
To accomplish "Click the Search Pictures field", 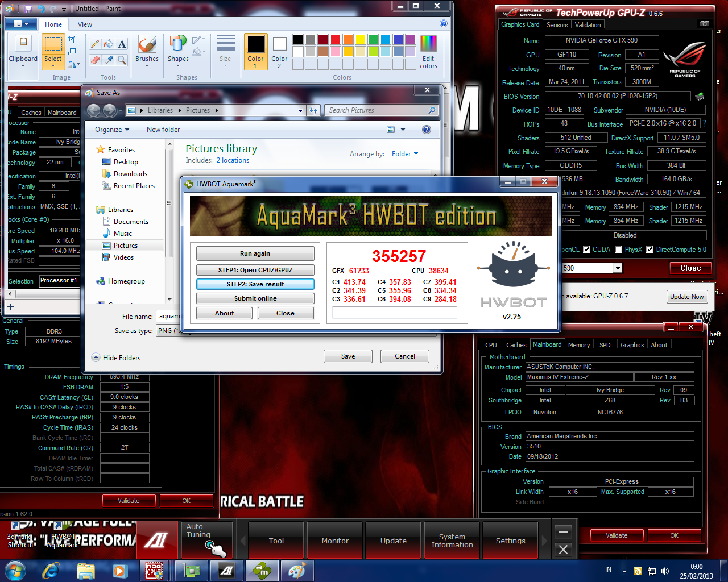I will 381,110.
